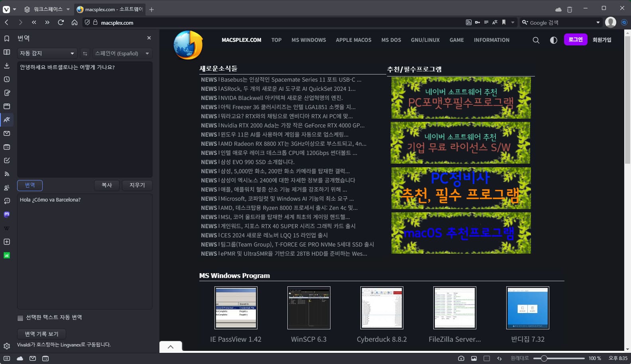The image size is (631, 364).
Task: Open INFORMATION site menu
Action: [x=491, y=40]
